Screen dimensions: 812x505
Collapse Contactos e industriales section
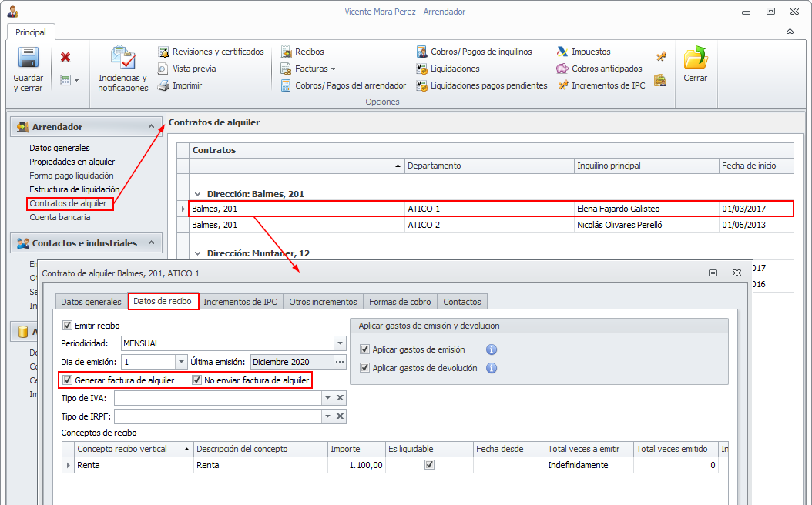(x=151, y=242)
